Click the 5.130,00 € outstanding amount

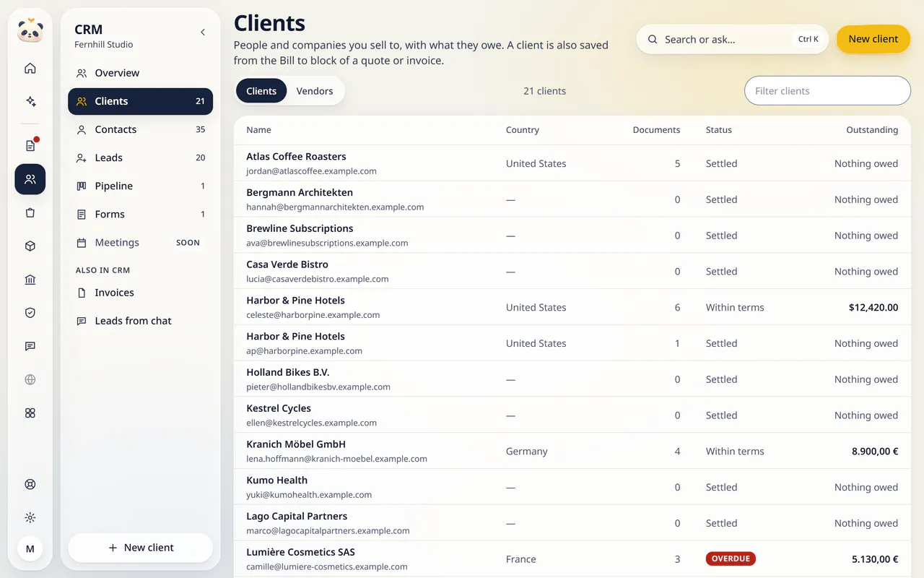pos(875,559)
